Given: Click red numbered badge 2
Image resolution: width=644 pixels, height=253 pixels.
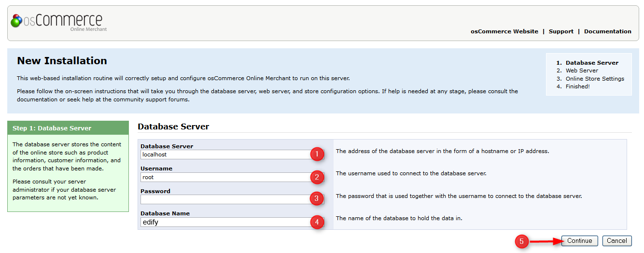Looking at the screenshot, I should (x=317, y=177).
